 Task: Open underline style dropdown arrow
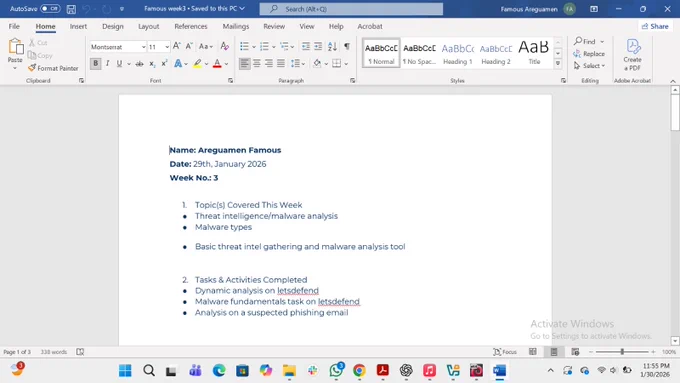(x=129, y=64)
